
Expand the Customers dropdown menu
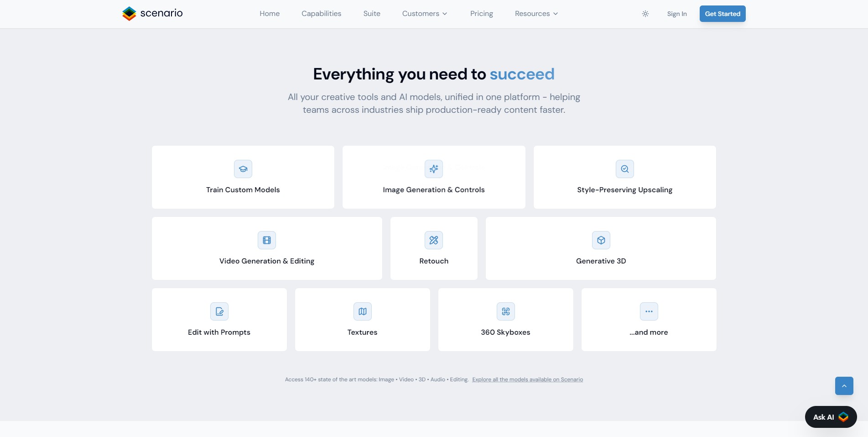425,14
